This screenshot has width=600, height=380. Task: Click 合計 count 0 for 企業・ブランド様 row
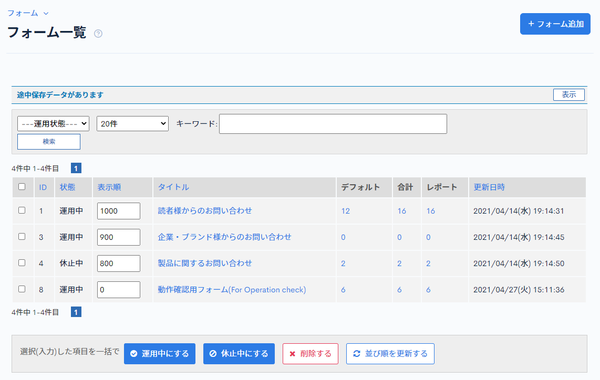coord(399,238)
